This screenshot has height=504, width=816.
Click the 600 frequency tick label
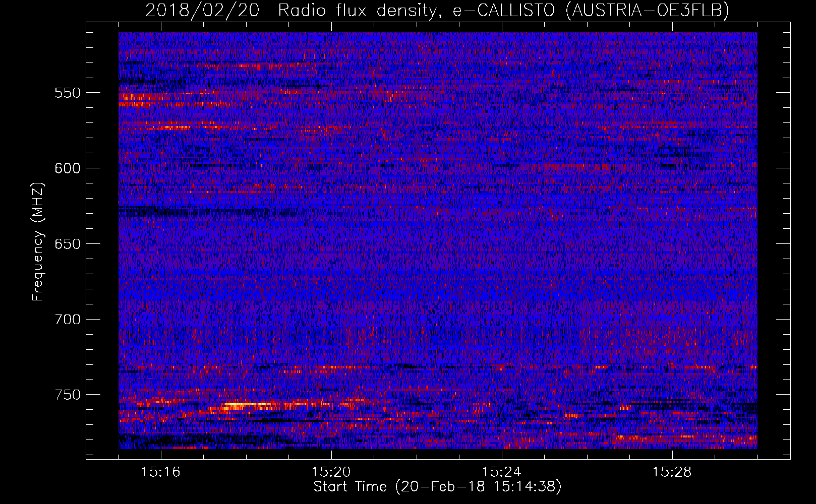68,168
